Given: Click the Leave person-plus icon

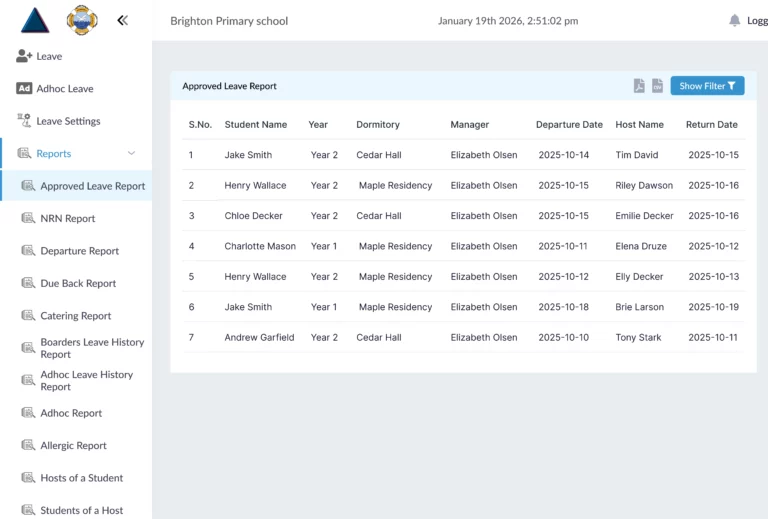Looking at the screenshot, I should (x=24, y=56).
